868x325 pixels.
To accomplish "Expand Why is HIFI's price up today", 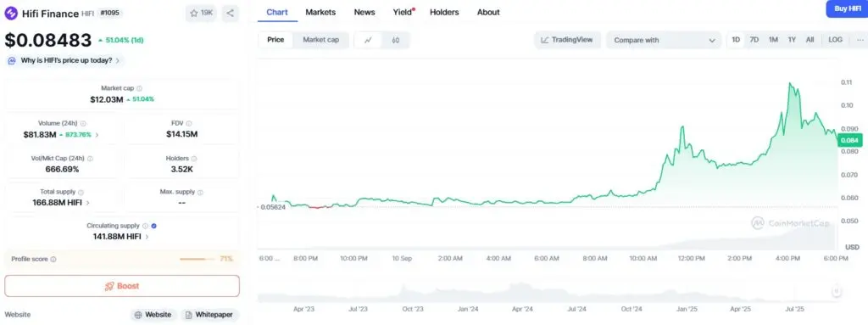I will pyautogui.click(x=66, y=60).
